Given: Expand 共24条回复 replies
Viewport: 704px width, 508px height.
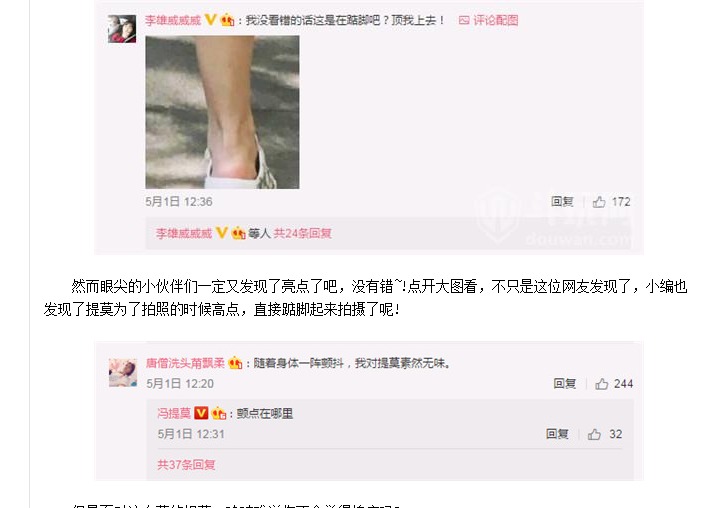Looking at the screenshot, I should pyautogui.click(x=302, y=233).
